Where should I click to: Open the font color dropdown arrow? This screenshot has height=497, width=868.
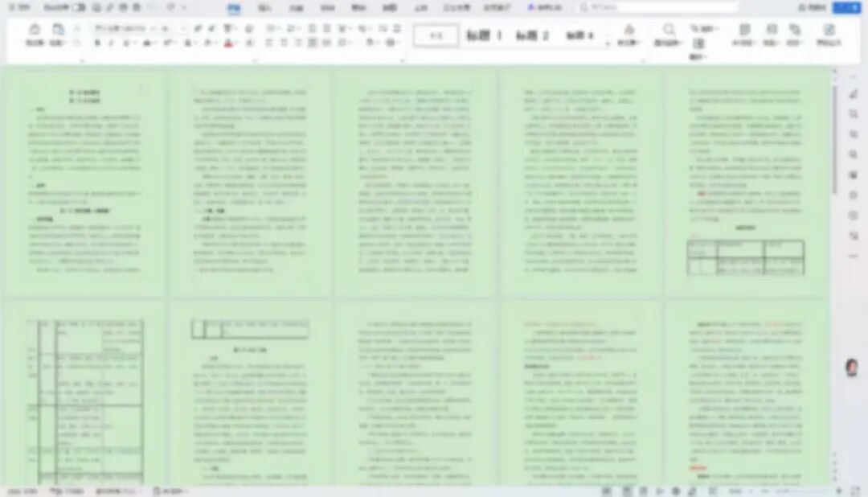[235, 43]
